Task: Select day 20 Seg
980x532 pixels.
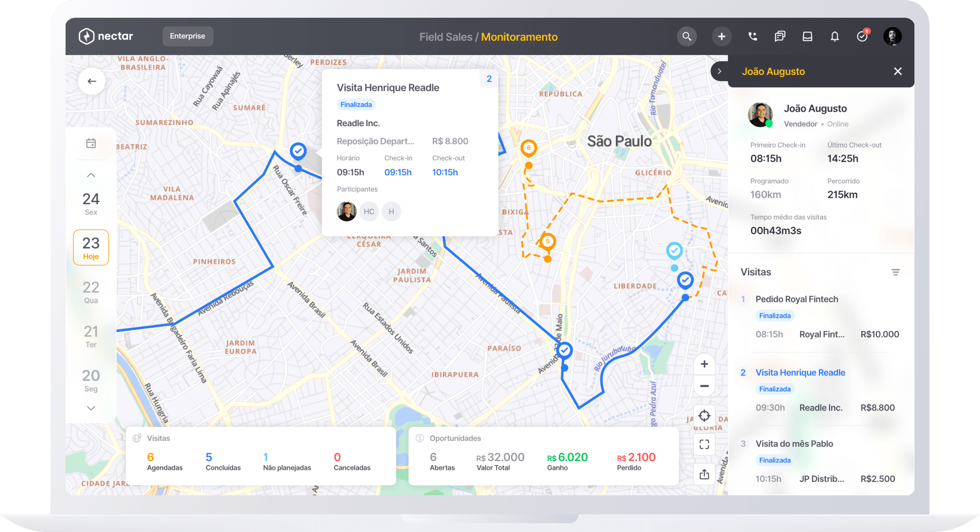Action: pos(91,380)
